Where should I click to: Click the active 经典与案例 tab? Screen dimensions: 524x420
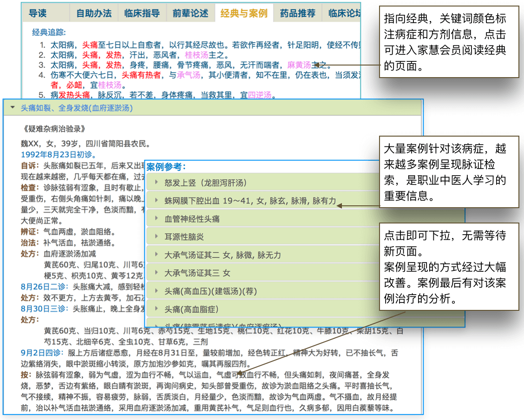coord(244,13)
